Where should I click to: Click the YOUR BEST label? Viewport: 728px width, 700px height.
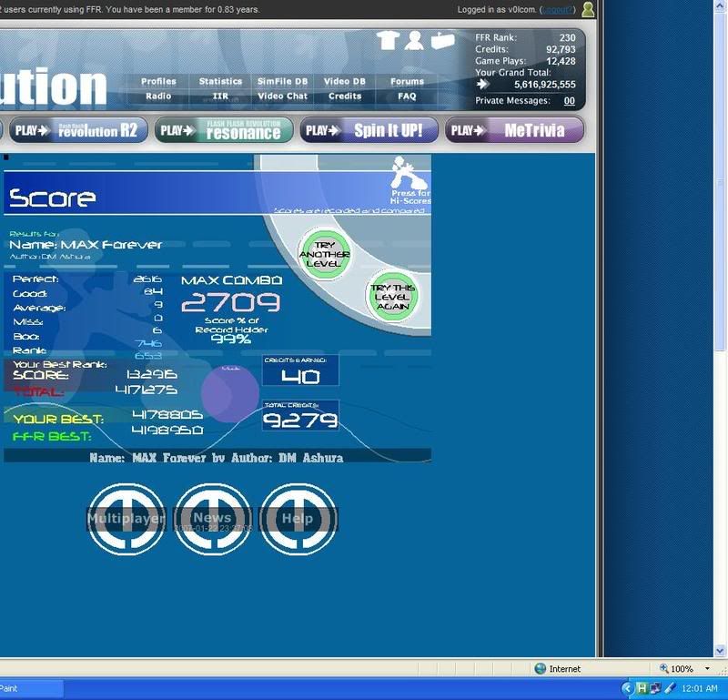tap(58, 419)
